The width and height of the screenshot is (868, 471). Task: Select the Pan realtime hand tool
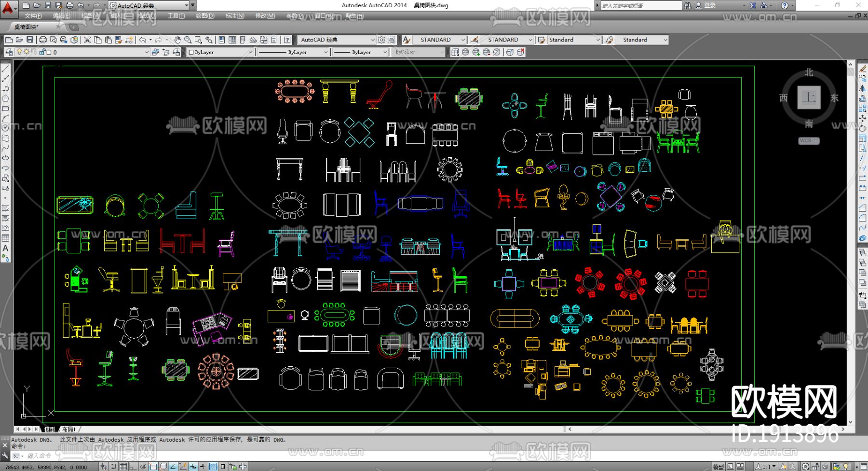coord(177,40)
